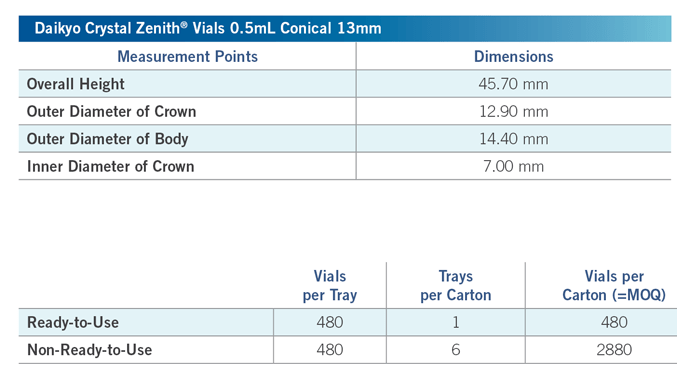Image resolution: width=677 pixels, height=367 pixels.
Task: Click the 45.70 mm dimension value
Action: click(513, 84)
